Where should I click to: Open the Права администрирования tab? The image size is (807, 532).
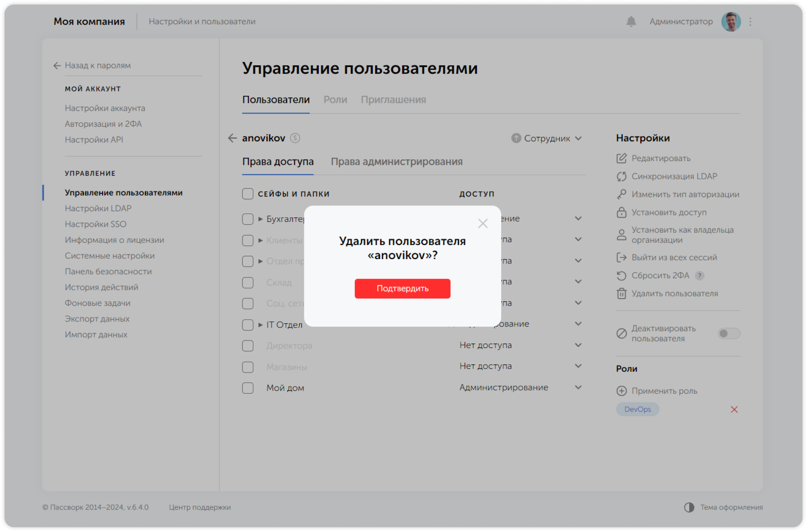coord(397,162)
